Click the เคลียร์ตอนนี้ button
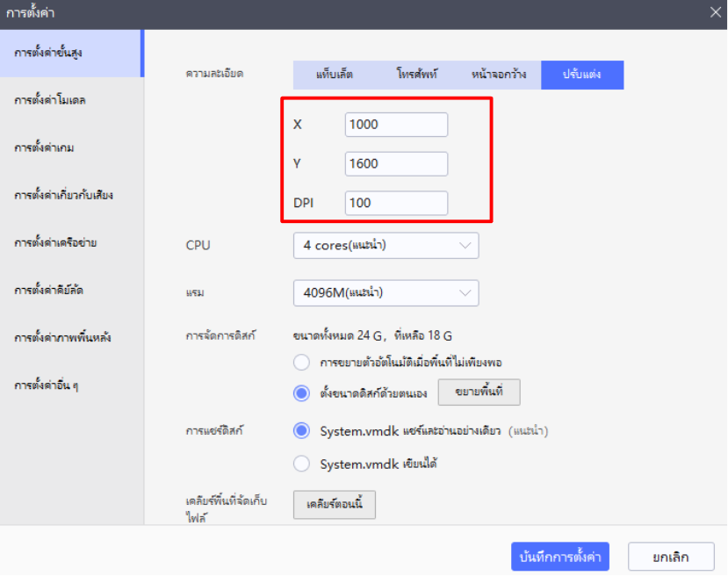Image resolution: width=728 pixels, height=576 pixels. [x=335, y=505]
